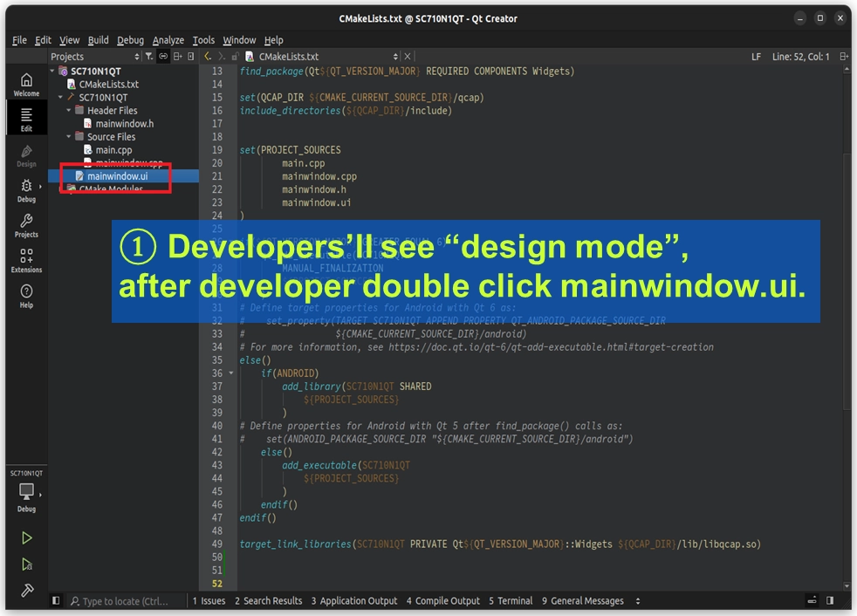
Task: Toggle left sidebar visibility in status bar
Action: coord(57,600)
